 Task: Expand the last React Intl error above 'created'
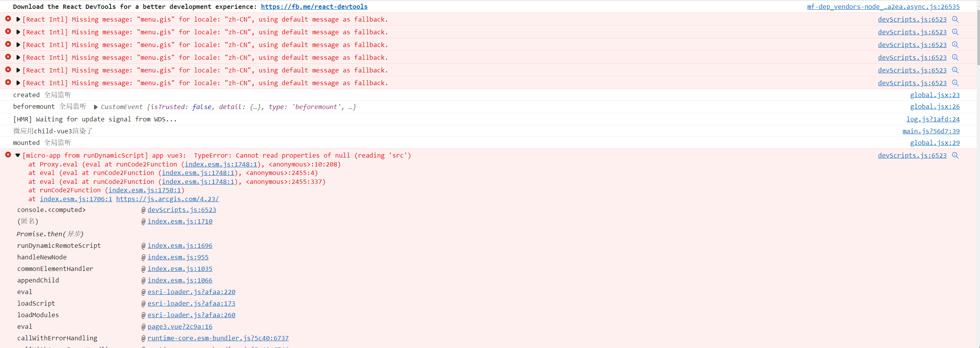pos(18,83)
